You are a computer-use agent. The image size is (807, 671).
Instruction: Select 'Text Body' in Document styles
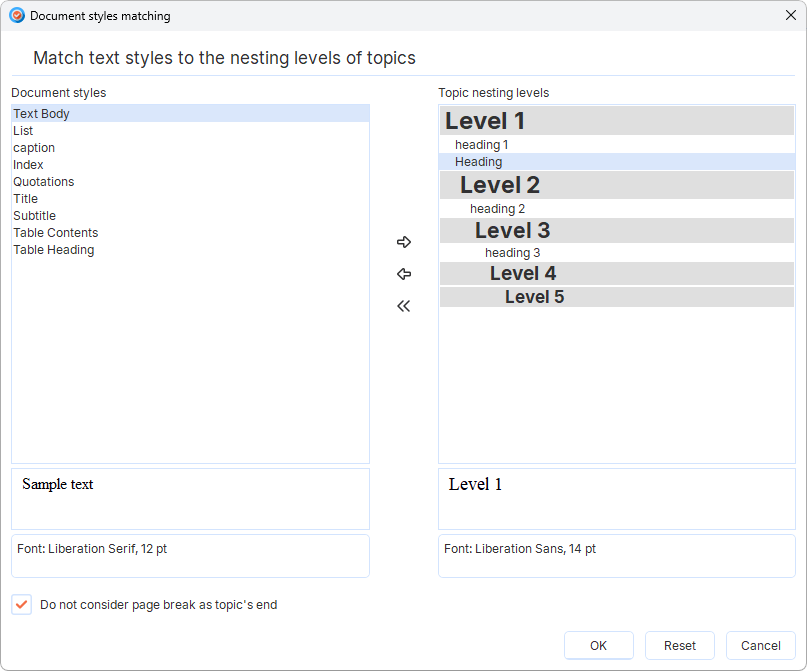click(42, 114)
